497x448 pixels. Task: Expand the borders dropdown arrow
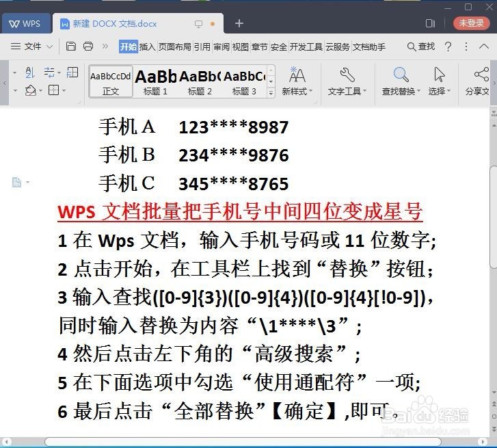pos(64,91)
